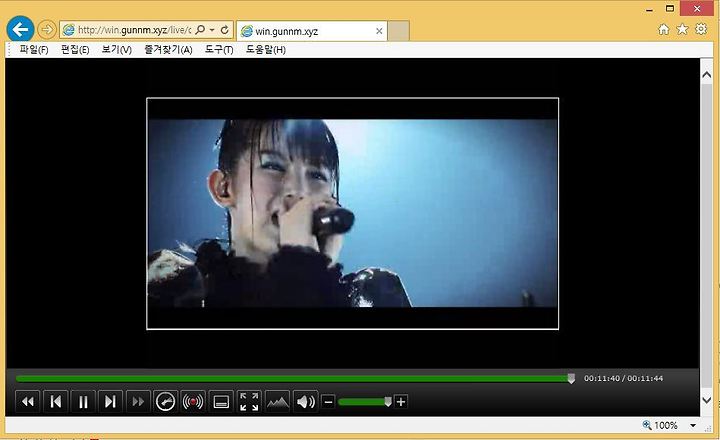Close the win.gunnm.xyz tab
720x440 pixels.
379,31
